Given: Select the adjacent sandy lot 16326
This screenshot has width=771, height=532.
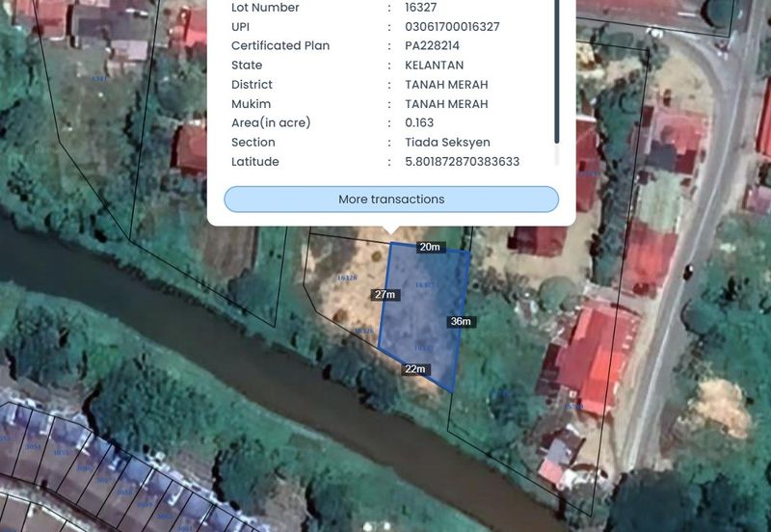Looking at the screenshot, I should point(342,289).
